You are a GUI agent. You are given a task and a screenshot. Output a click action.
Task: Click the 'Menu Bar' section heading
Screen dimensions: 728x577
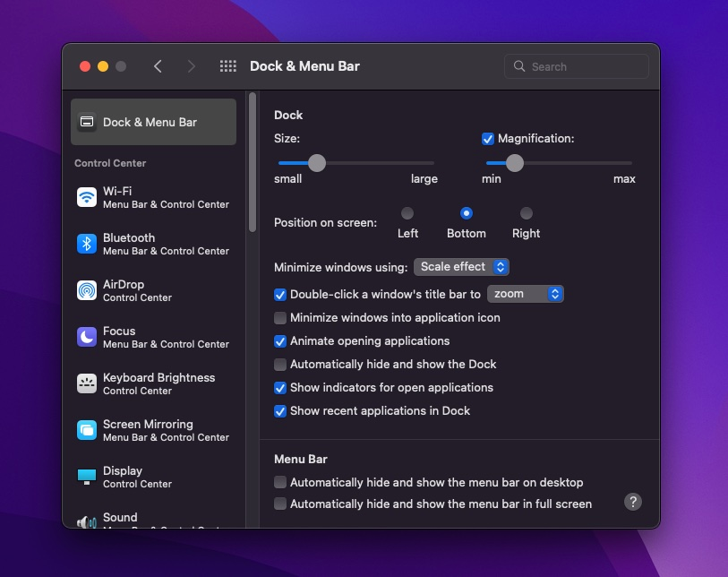coord(300,459)
